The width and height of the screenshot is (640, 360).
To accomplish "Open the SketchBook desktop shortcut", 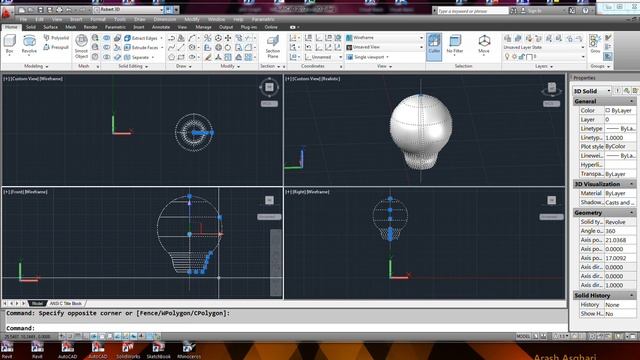I will pyautogui.click(x=158, y=351).
